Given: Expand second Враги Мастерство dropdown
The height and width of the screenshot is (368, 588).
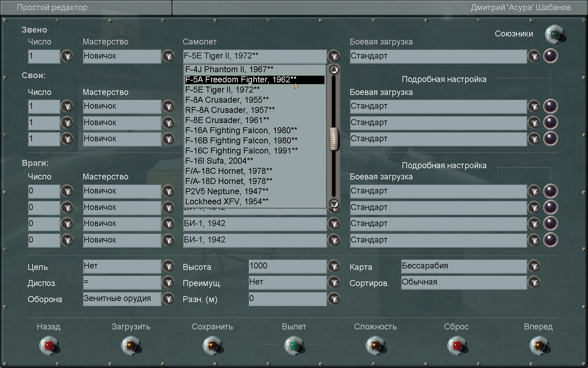Looking at the screenshot, I should coord(169,207).
